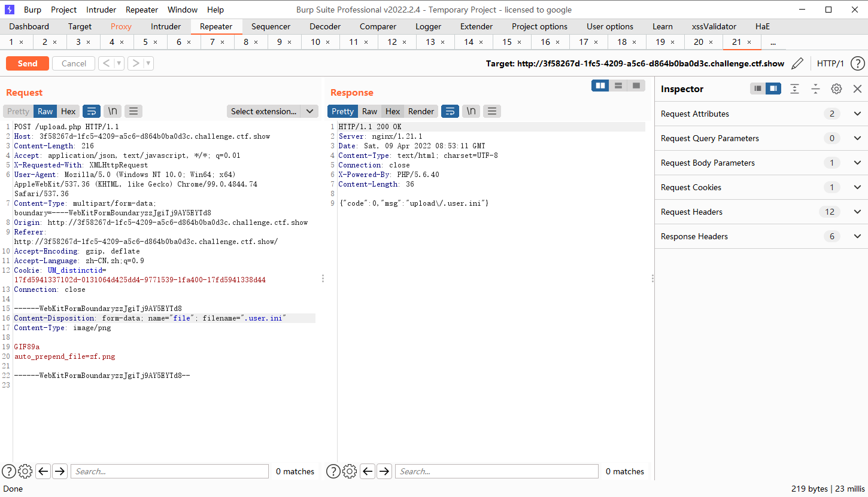Click back history arrow button
The width and height of the screenshot is (868, 497).
(106, 63)
